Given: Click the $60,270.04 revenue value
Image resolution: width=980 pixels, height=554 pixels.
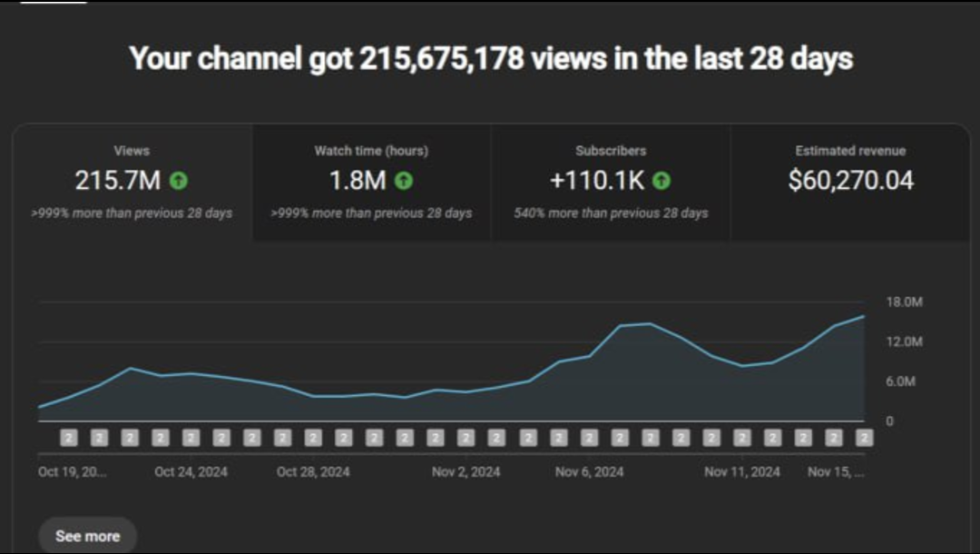Looking at the screenshot, I should coord(850,180).
